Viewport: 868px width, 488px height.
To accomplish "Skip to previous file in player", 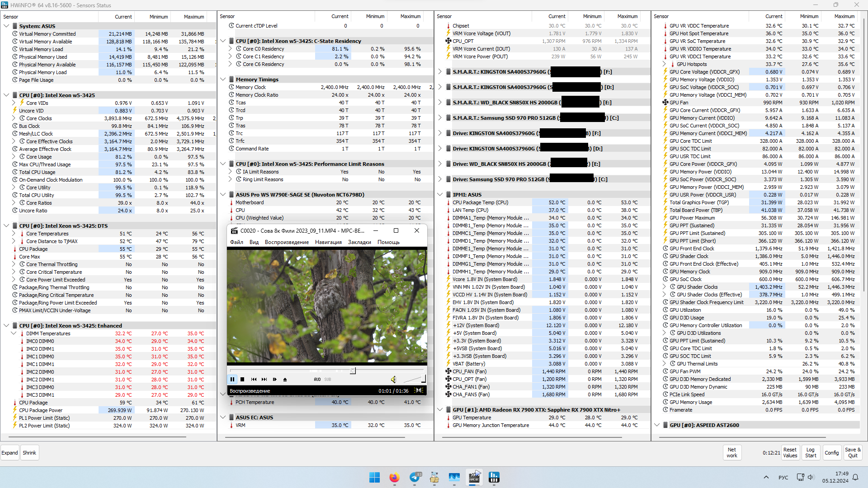I will [254, 380].
